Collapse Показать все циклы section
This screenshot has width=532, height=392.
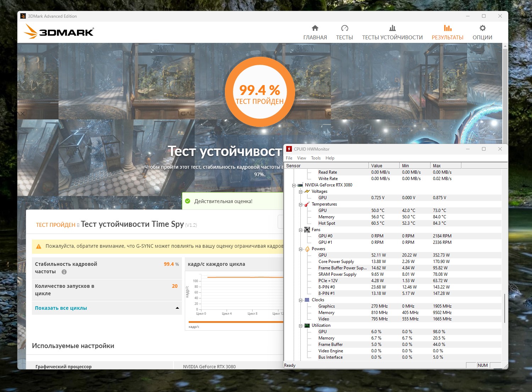[x=177, y=308]
